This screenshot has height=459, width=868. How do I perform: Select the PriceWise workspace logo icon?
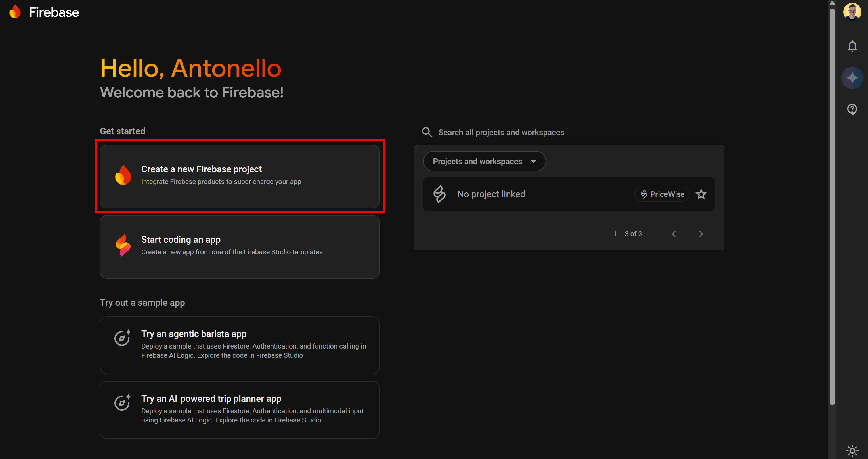coord(440,194)
